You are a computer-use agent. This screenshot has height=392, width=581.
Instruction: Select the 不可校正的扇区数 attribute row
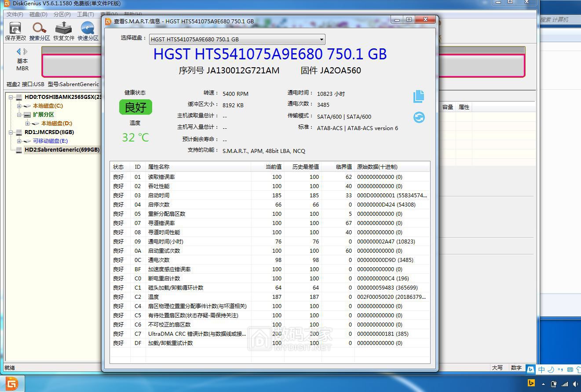(270, 325)
